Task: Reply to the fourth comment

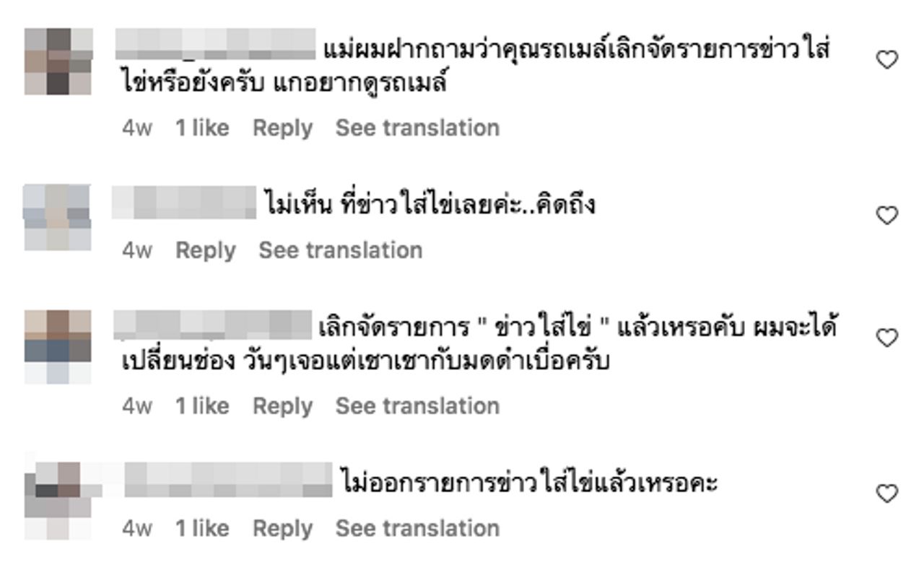Action: coord(282,529)
